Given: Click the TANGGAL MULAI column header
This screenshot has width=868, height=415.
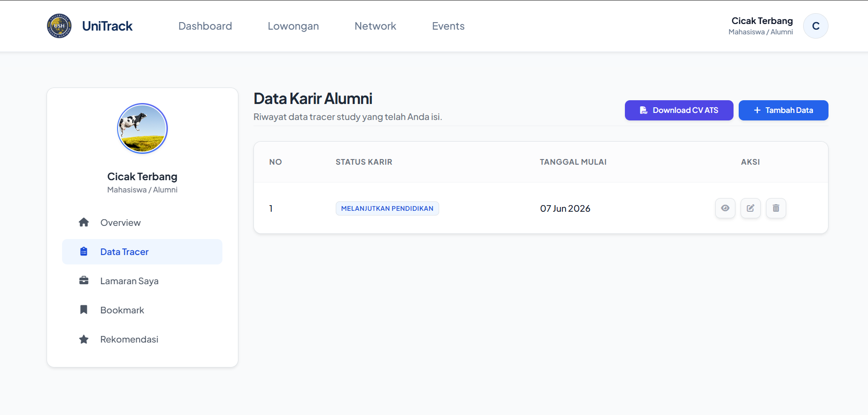Looking at the screenshot, I should tap(573, 162).
